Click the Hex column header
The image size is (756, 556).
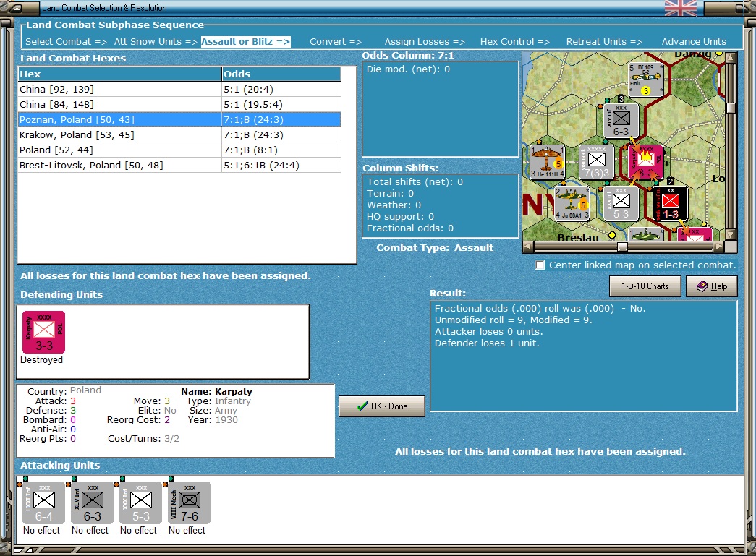click(x=119, y=74)
